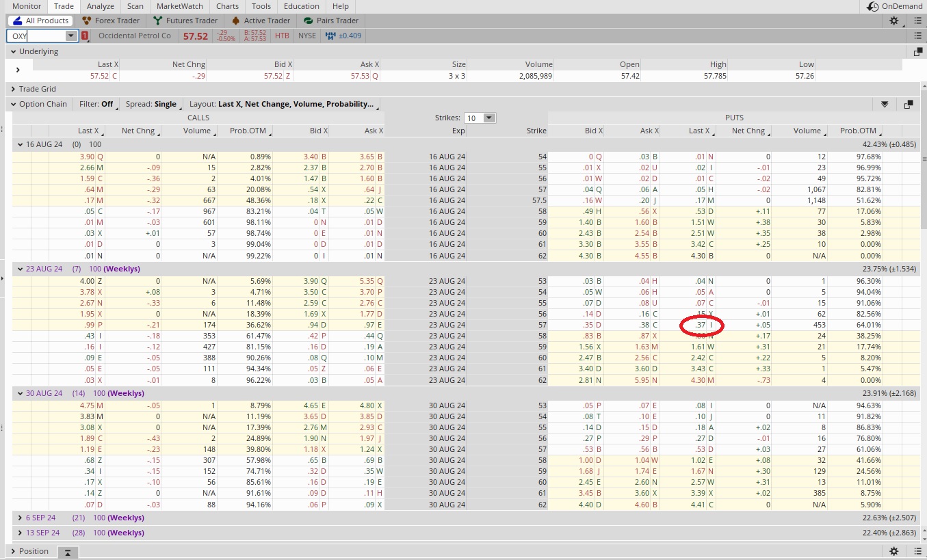Open the list menu on the OXY symbol row
The height and width of the screenshot is (560, 927).
(x=917, y=36)
